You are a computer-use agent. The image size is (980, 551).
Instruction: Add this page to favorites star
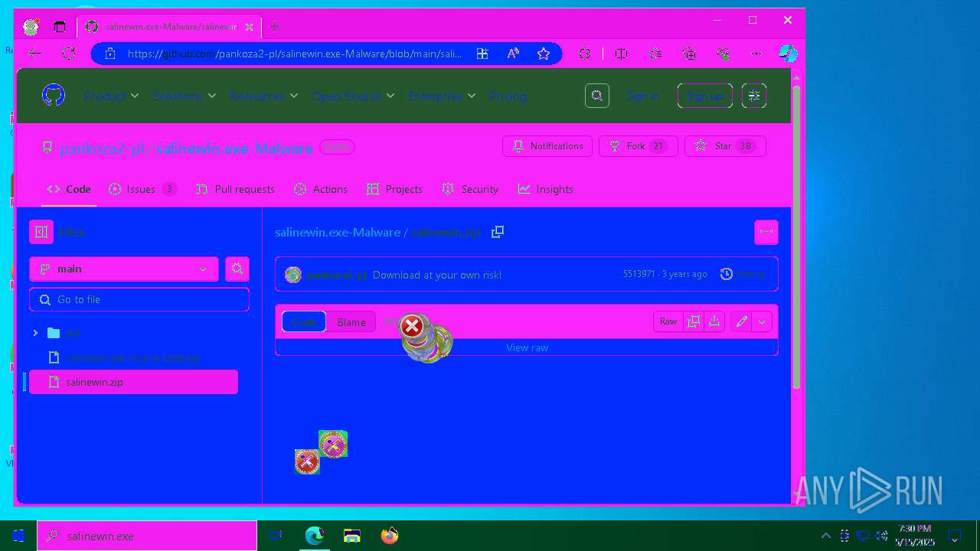(x=544, y=54)
